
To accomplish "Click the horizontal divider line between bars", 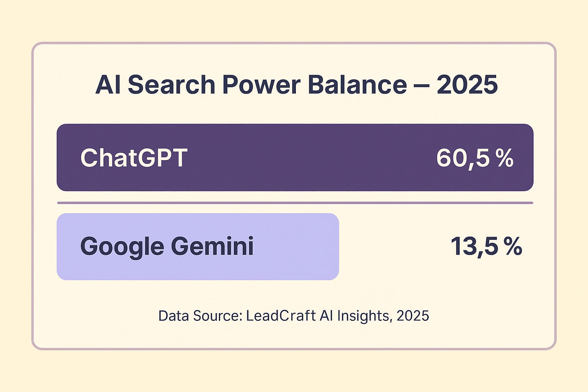I will [295, 203].
